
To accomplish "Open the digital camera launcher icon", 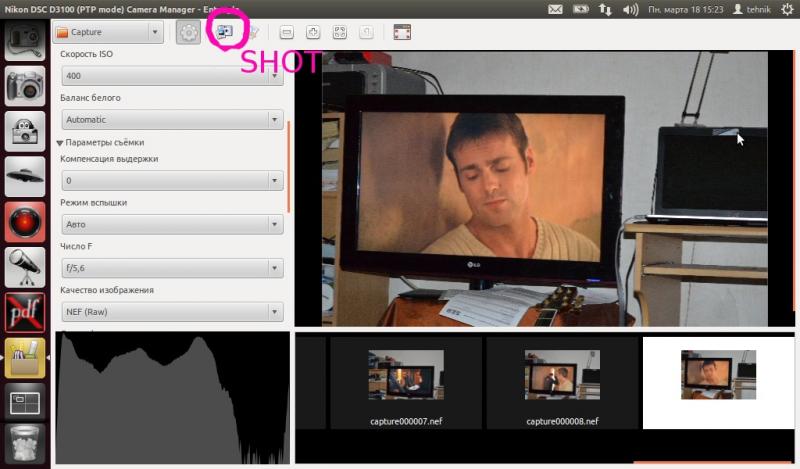I will coord(24,86).
